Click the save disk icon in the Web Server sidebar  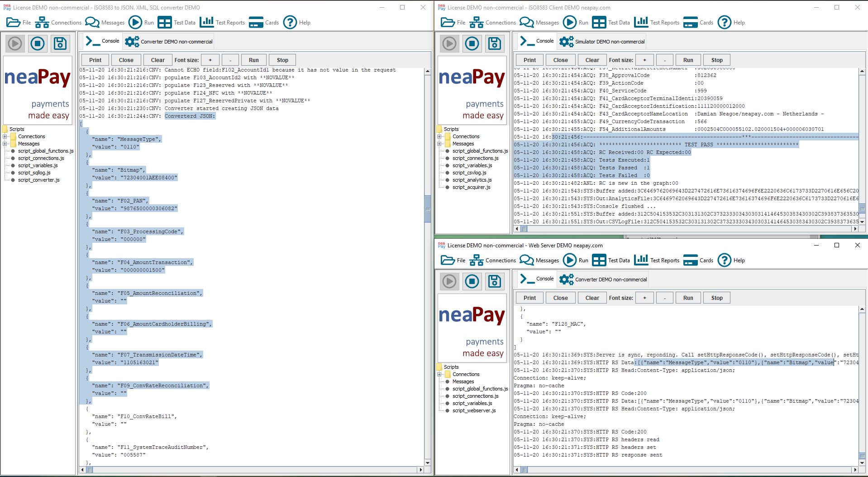(x=495, y=281)
